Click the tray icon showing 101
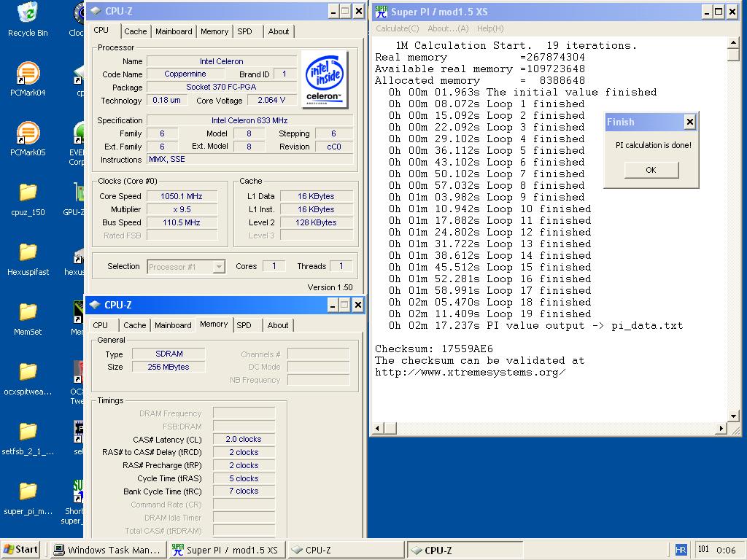This screenshot has width=747, height=560. [703, 549]
